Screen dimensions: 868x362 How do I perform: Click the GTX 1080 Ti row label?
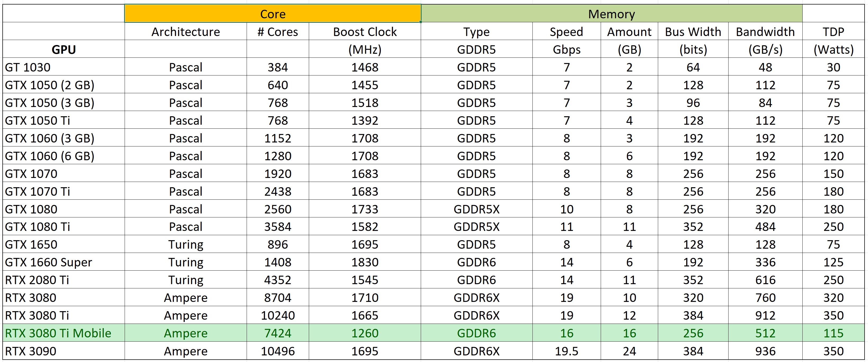(37, 226)
